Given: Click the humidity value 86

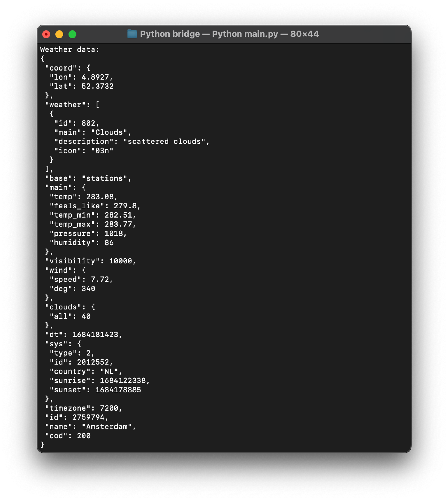Looking at the screenshot, I should (x=109, y=243).
